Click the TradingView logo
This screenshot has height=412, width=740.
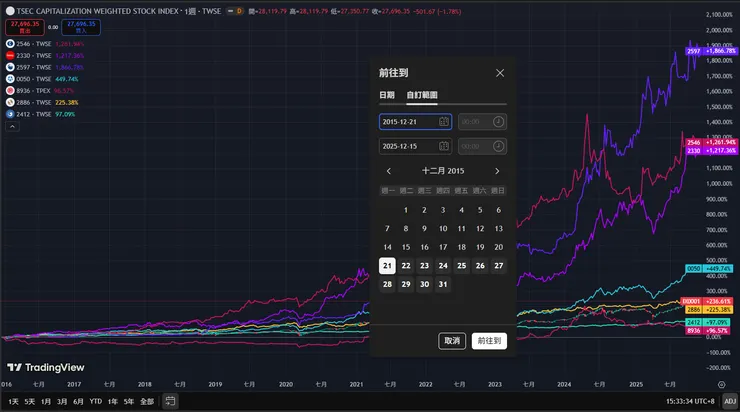[x=45, y=368]
